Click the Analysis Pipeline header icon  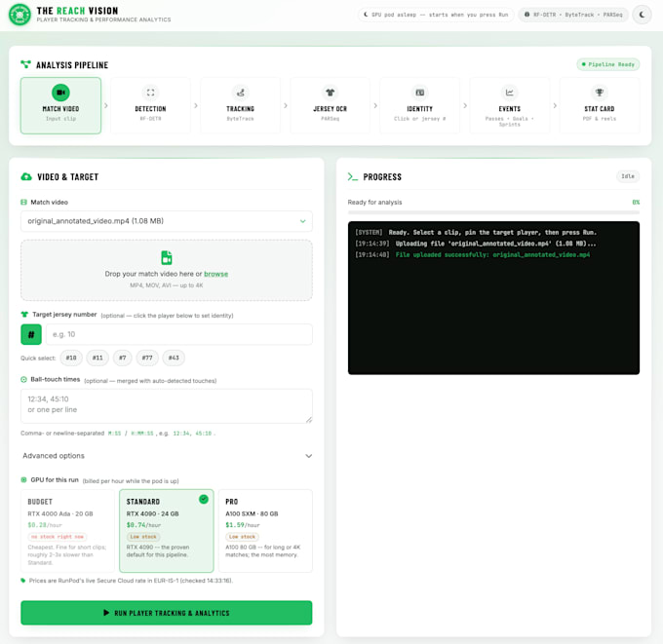click(25, 64)
